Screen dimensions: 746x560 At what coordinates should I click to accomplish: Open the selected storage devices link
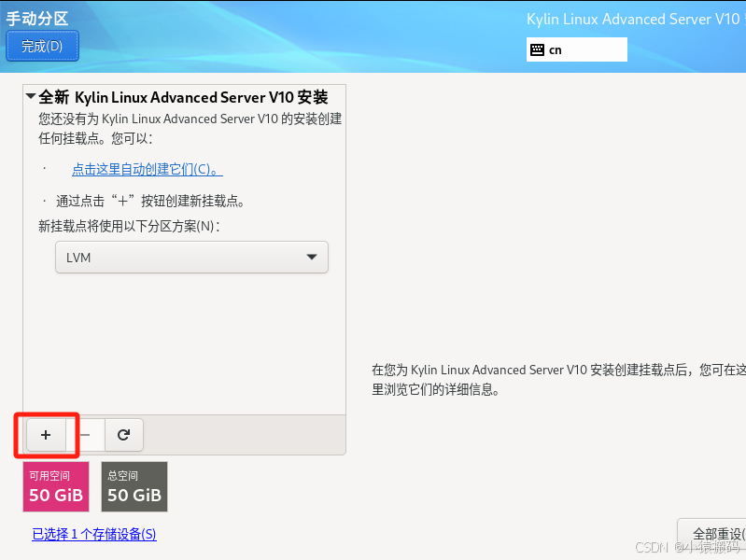94,534
